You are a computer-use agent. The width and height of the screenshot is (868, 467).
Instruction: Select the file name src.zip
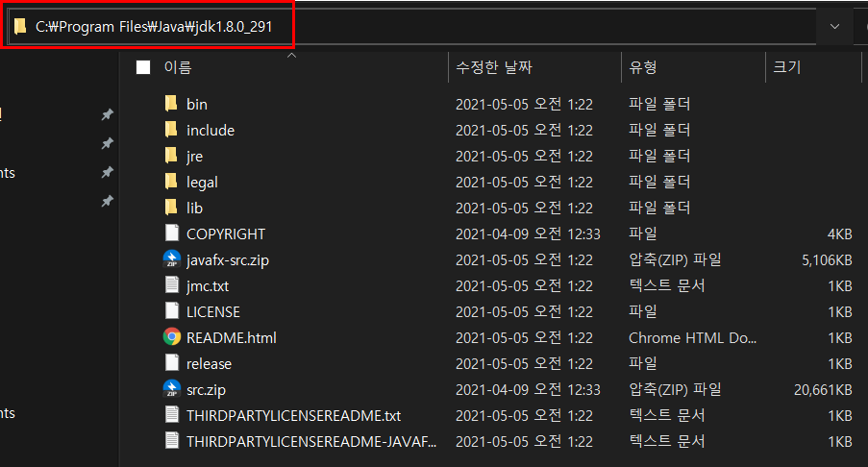point(206,390)
